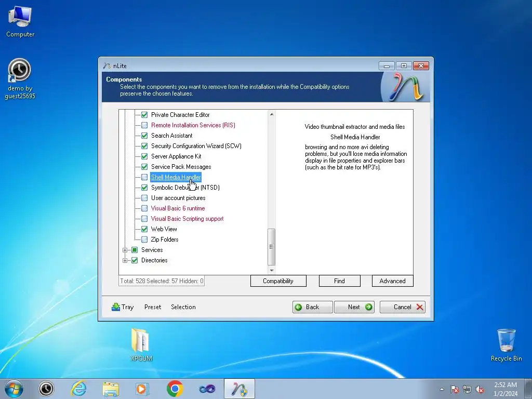532x399 pixels.
Task: Click the Show desktop strip
Action: 528,389
